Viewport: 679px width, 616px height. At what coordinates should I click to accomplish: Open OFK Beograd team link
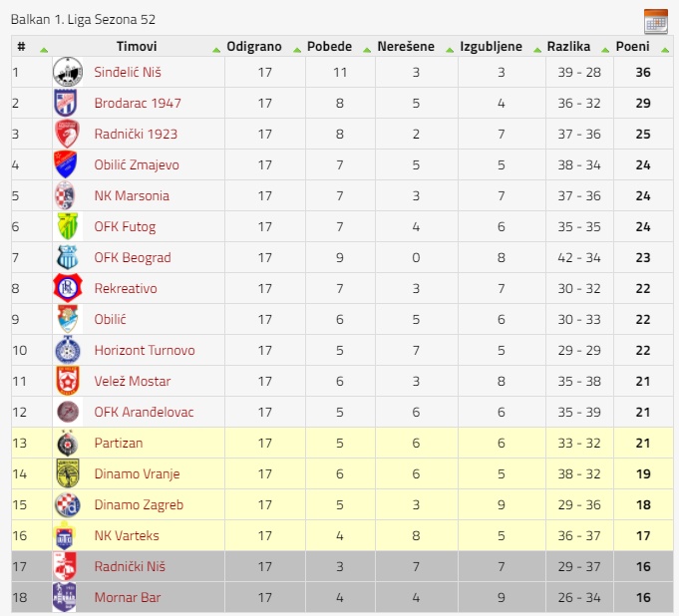click(133, 257)
